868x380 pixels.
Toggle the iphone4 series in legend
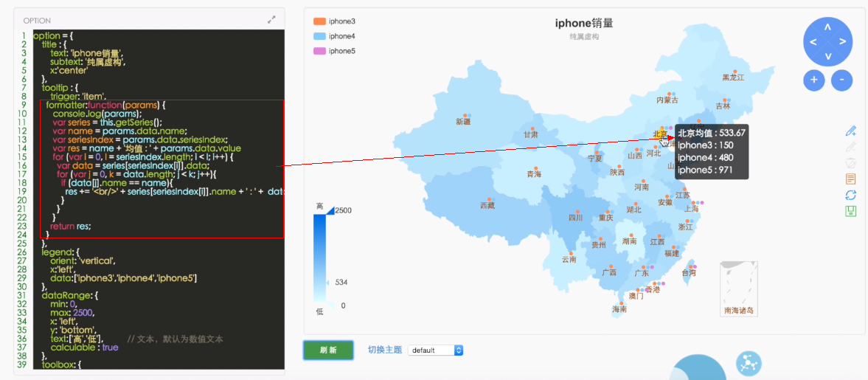(334, 36)
